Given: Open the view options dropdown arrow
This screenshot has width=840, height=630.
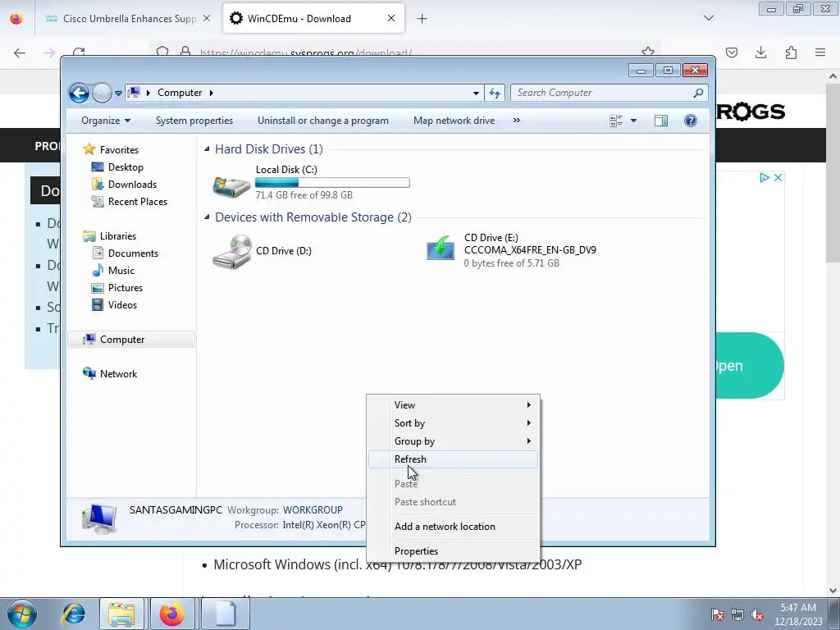Looking at the screenshot, I should (633, 121).
